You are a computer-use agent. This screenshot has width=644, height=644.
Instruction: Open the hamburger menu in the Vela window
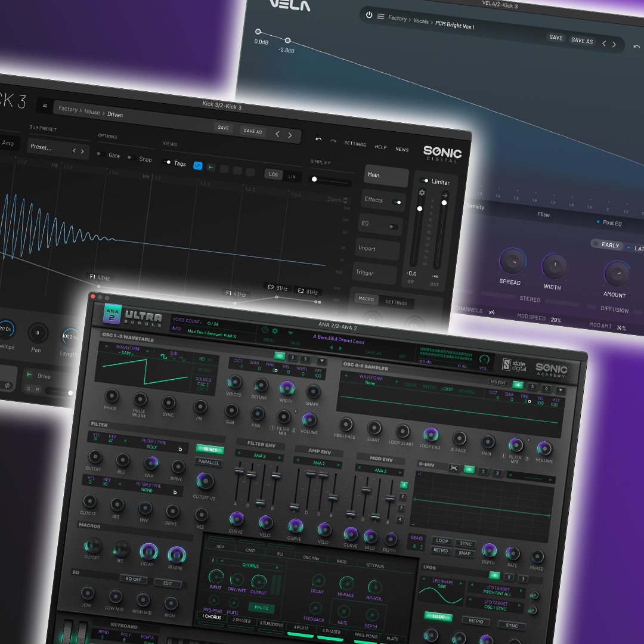pyautogui.click(x=380, y=17)
